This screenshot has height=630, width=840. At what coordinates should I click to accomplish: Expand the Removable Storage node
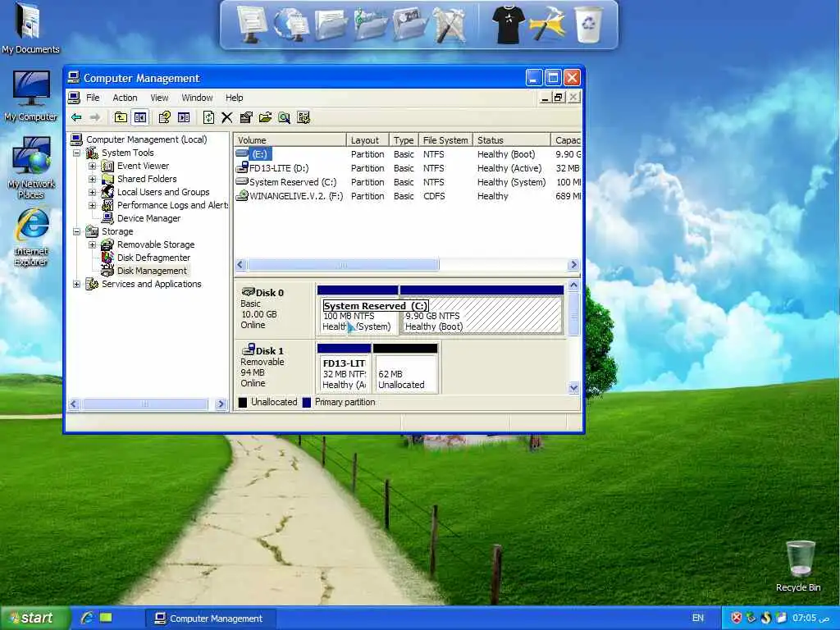(92, 244)
